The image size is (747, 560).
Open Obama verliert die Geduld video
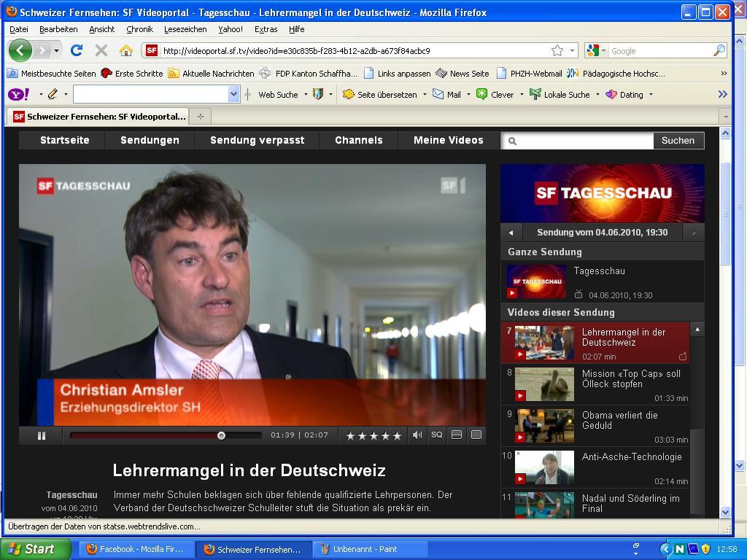(x=619, y=420)
